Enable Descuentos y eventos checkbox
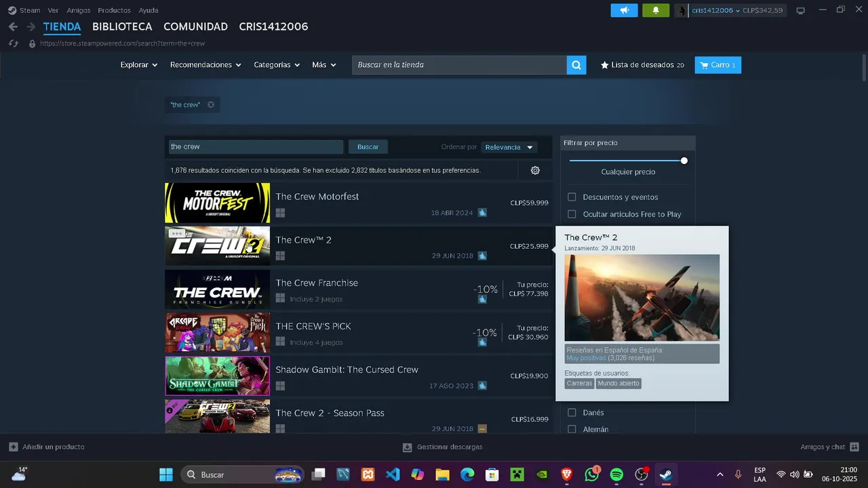This screenshot has height=488, width=868. pyautogui.click(x=572, y=197)
